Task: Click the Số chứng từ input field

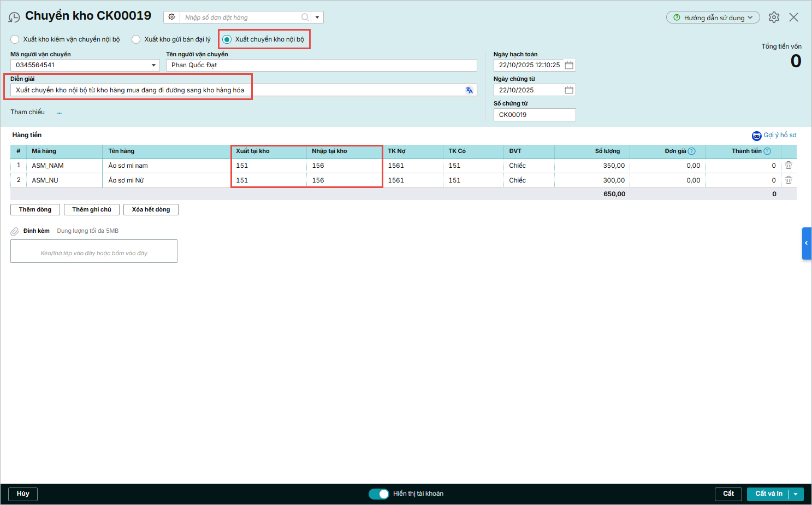Action: (534, 115)
